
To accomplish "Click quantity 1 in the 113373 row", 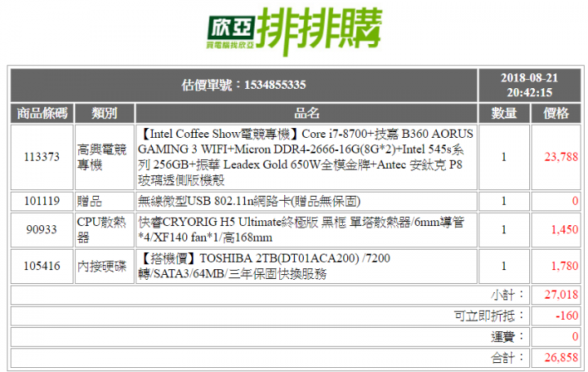I will click(x=504, y=157).
